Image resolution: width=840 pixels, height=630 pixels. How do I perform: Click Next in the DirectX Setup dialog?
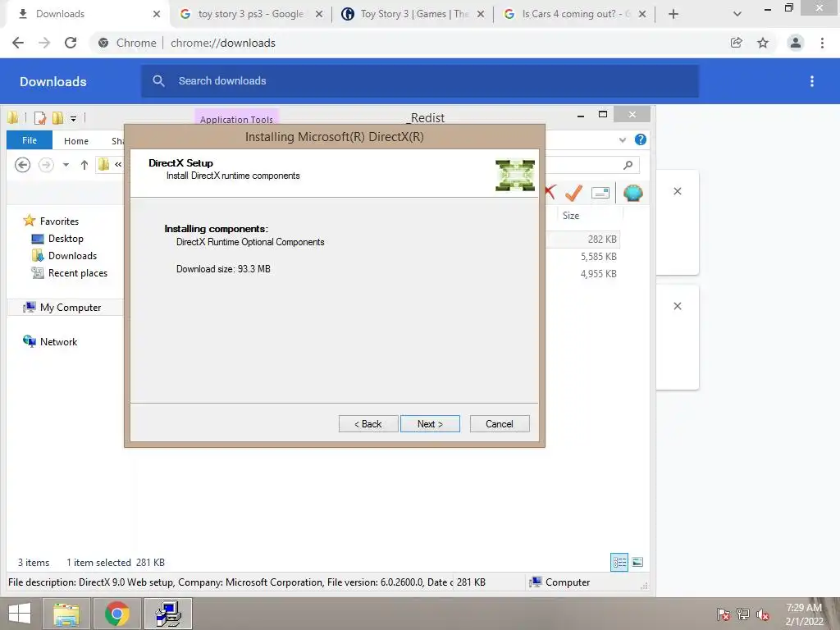[430, 424]
